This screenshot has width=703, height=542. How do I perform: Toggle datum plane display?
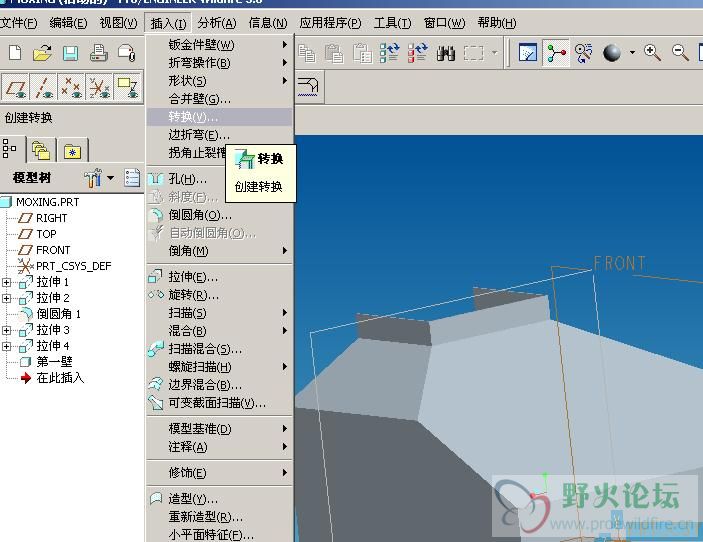coord(15,87)
